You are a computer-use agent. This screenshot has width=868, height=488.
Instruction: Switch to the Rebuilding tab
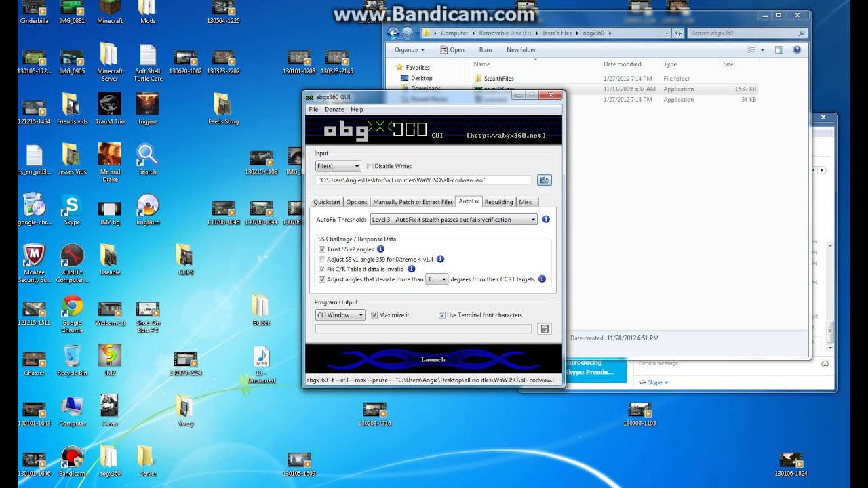[498, 202]
